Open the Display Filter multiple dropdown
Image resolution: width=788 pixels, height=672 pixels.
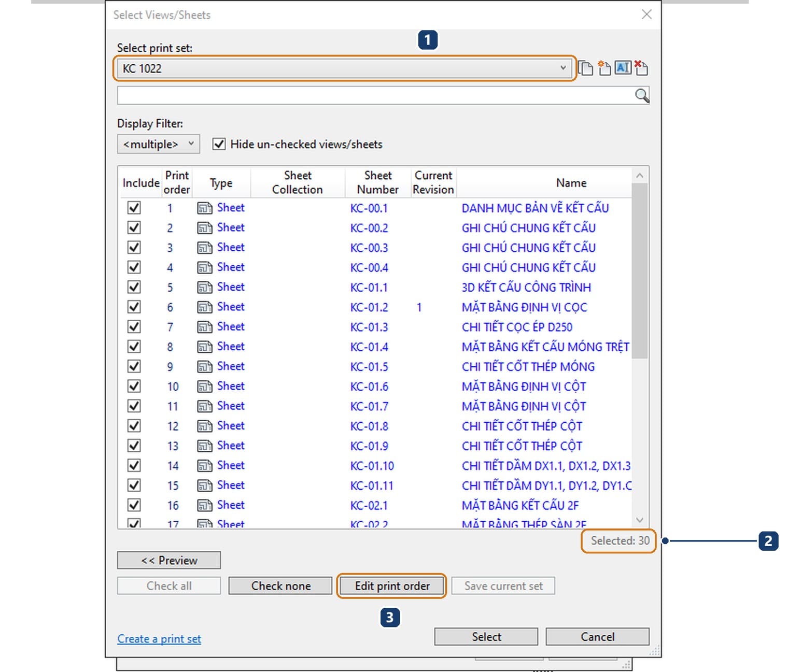pyautogui.click(x=158, y=144)
